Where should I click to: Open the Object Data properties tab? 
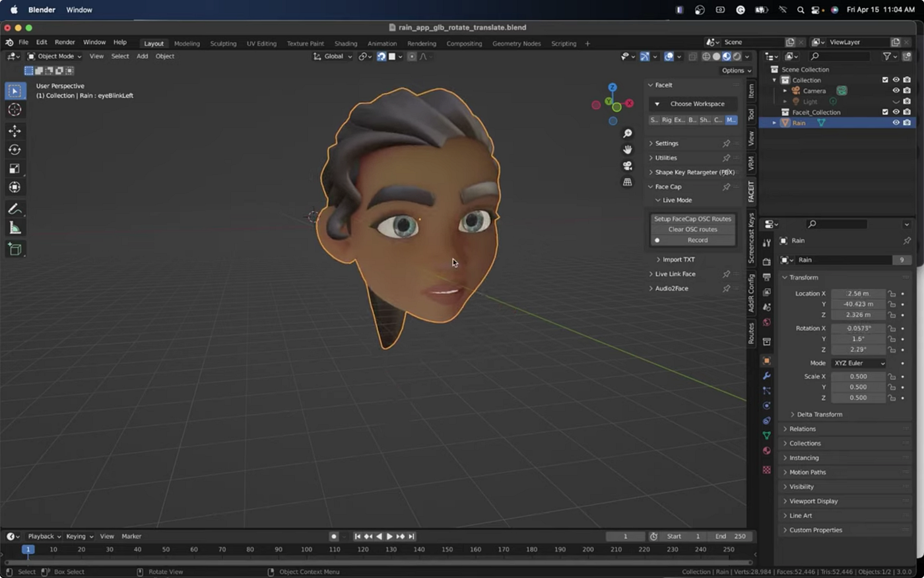[x=766, y=436]
